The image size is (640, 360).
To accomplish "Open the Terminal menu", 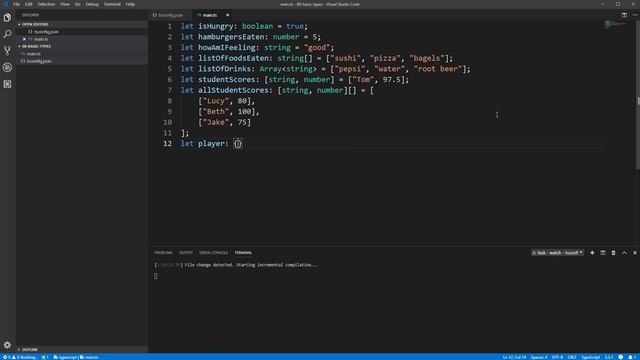I will pyautogui.click(x=112, y=4).
